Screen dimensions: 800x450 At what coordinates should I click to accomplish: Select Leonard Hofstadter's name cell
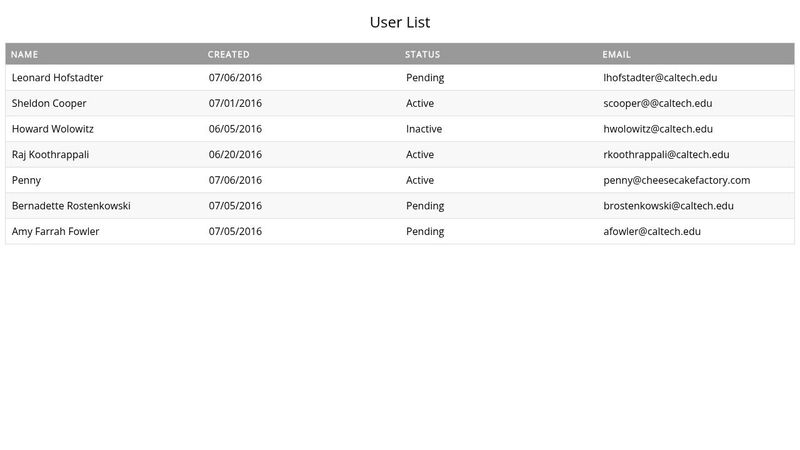pyautogui.click(x=57, y=78)
